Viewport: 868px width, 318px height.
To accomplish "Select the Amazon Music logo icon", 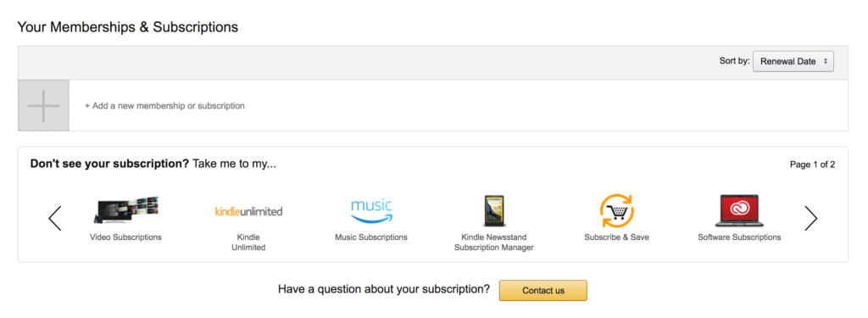I will (371, 210).
